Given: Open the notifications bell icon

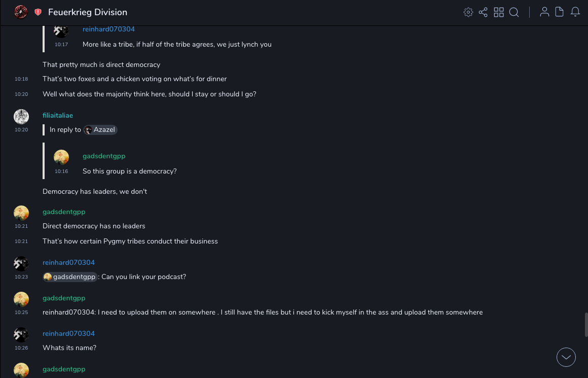Looking at the screenshot, I should tap(575, 12).
